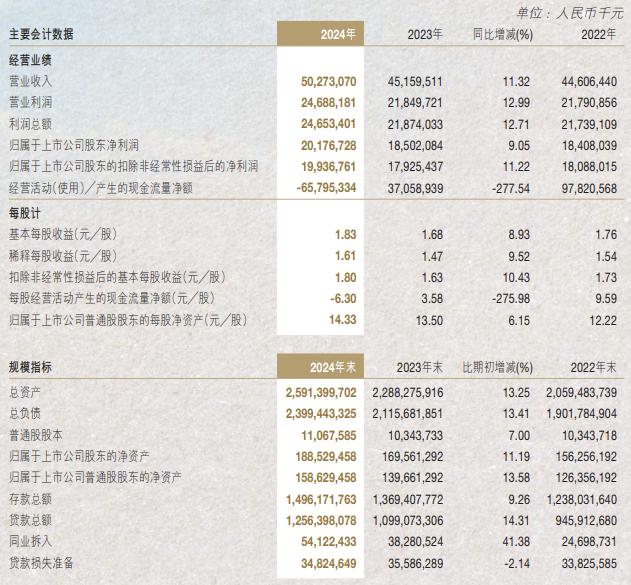The width and height of the screenshot is (631, 585).
Task: Click the 营业利润 row label
Action: pyautogui.click(x=30, y=102)
